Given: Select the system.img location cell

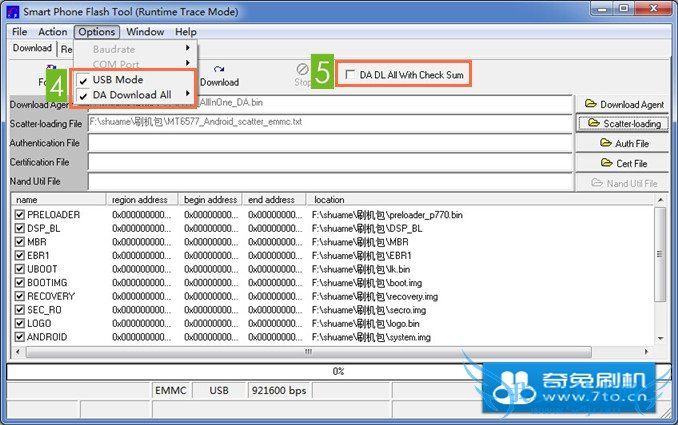Looking at the screenshot, I should pyautogui.click(x=371, y=337).
